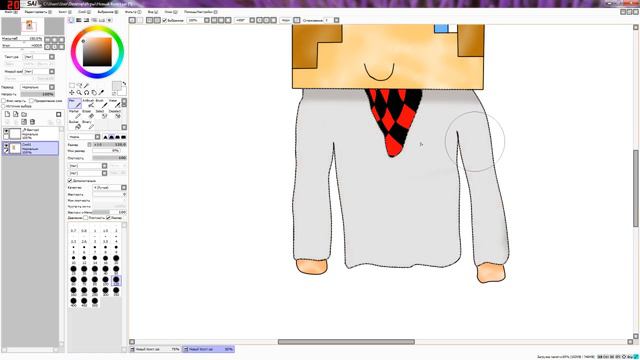This screenshot has width=640, height=360.
Task: Adjust the layer opacity slider
Action: 38,94
